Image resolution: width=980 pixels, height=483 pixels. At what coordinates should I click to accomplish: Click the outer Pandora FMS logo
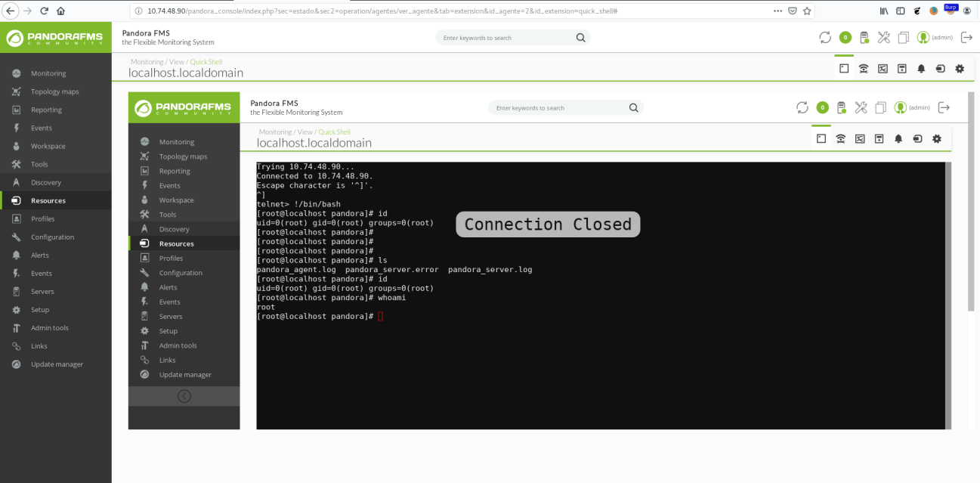(x=56, y=39)
